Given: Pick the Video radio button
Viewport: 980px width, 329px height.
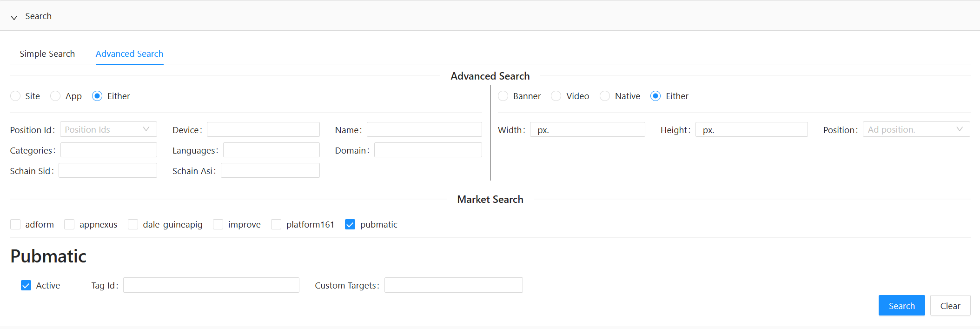Looking at the screenshot, I should (x=556, y=96).
